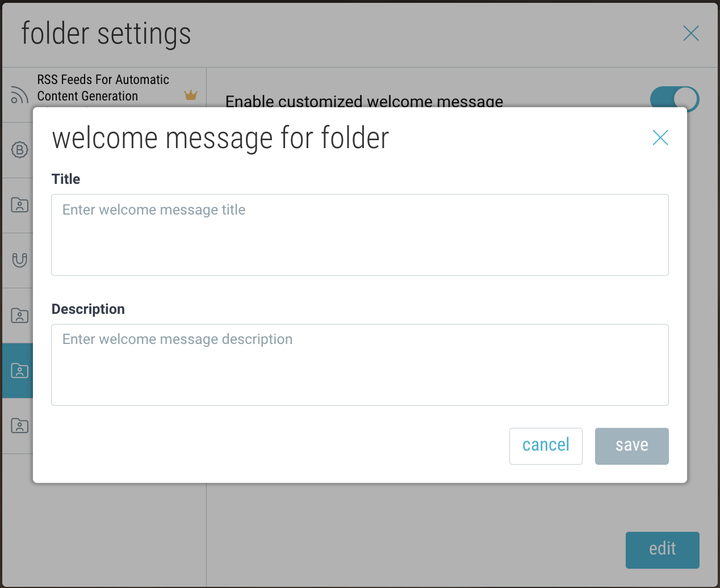Click folder icon directly below the magnet
This screenshot has width=720, height=588.
[20, 316]
